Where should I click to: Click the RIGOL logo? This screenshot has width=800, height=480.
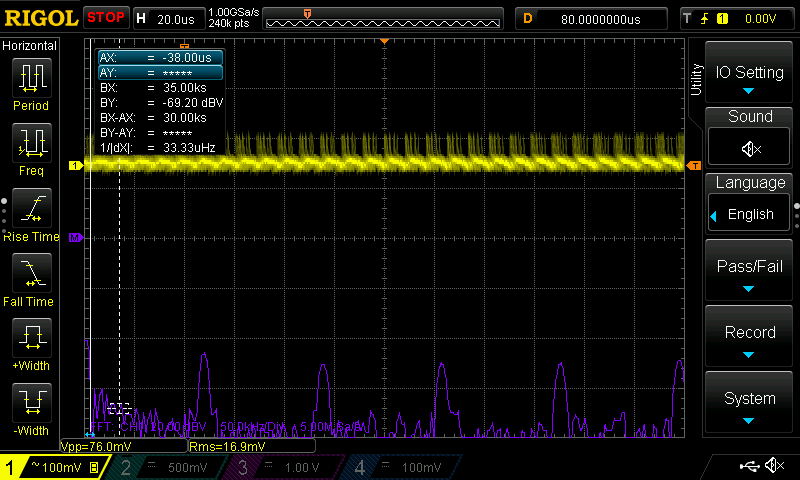(x=40, y=17)
